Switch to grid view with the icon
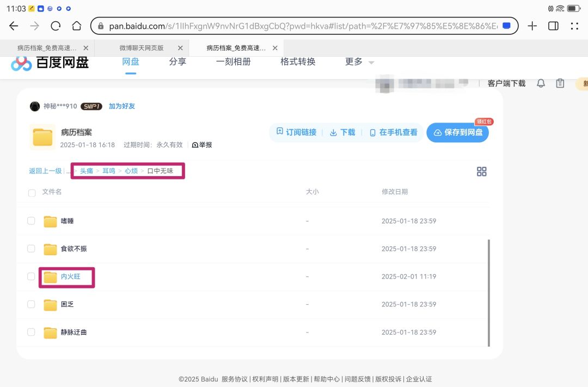588x387 pixels. coord(481,172)
